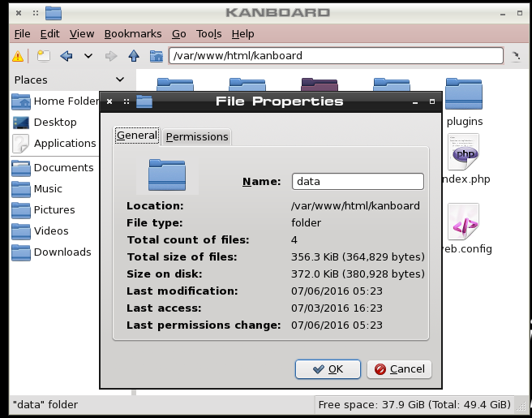Screen dimensions: 532x418
Task: Open the Bookmarks menu
Action: [x=133, y=34]
